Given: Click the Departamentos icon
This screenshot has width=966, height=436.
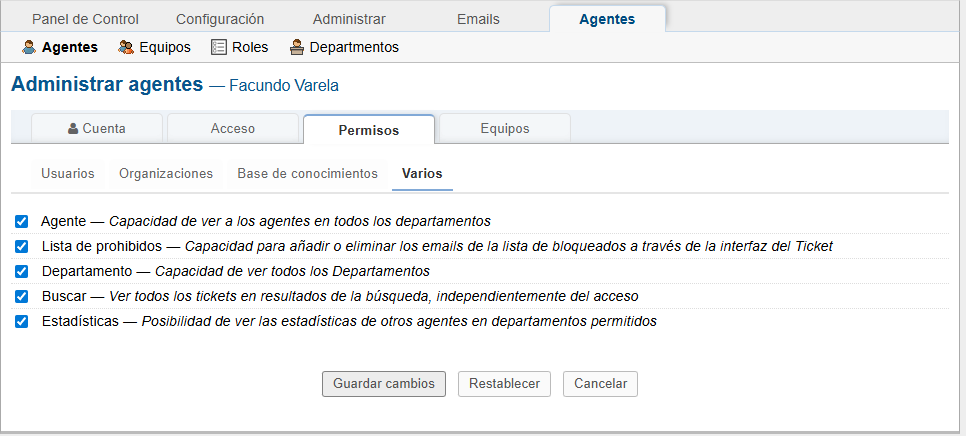Looking at the screenshot, I should click(297, 47).
